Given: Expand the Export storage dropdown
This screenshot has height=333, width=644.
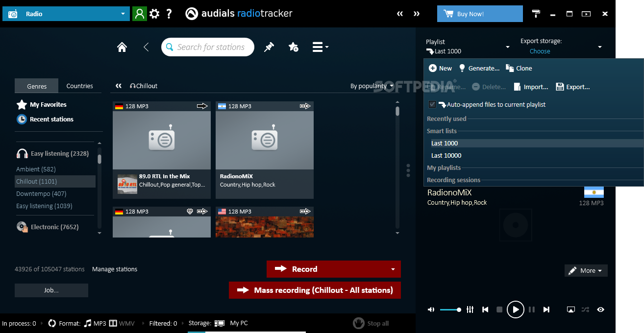Looking at the screenshot, I should coord(599,47).
